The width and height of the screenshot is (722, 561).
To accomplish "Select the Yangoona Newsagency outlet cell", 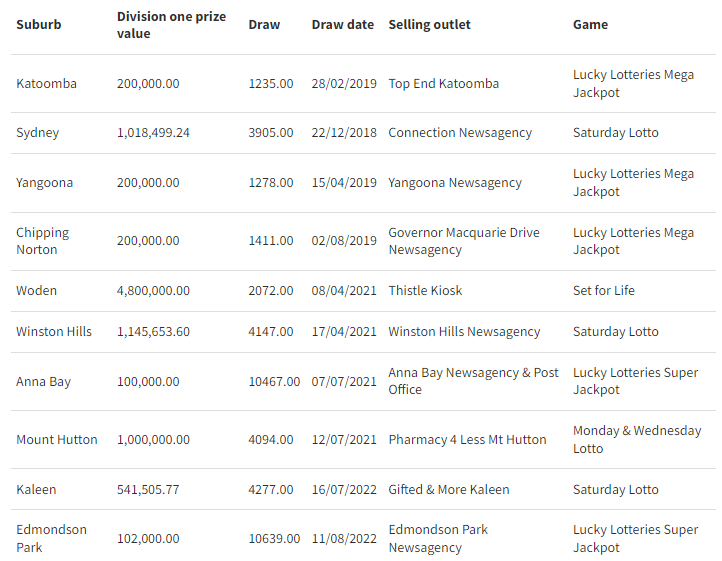I will pos(455,183).
